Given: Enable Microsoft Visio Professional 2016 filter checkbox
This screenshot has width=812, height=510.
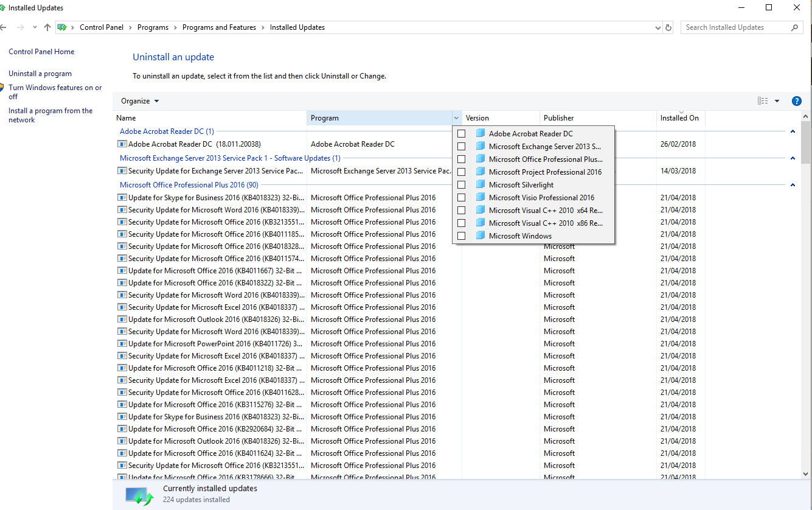Looking at the screenshot, I should [x=462, y=198].
